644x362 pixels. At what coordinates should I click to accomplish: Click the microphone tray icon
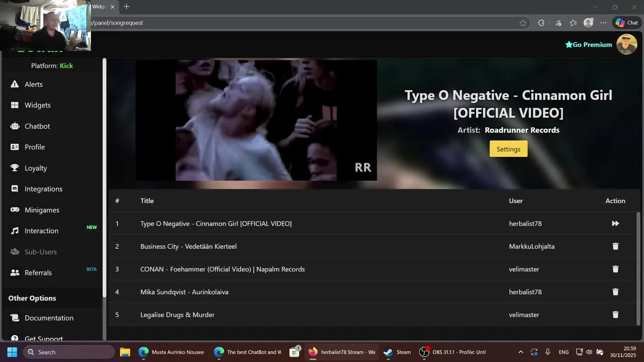point(548,352)
